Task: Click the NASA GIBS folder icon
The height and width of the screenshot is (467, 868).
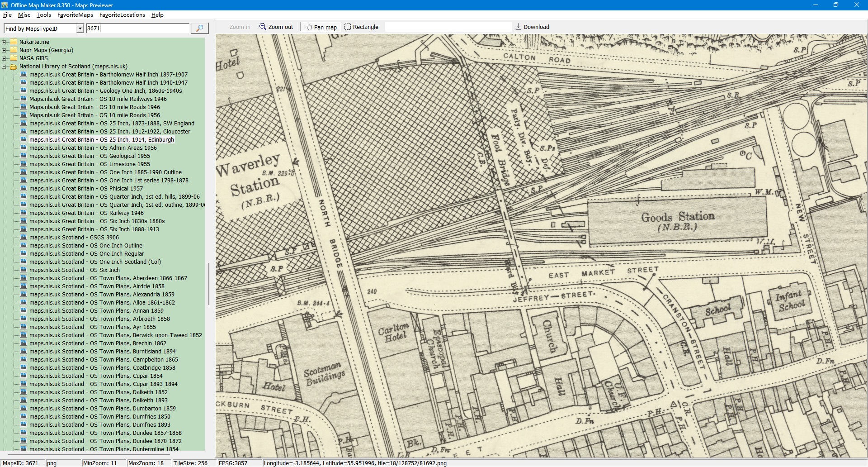Action: (14, 58)
